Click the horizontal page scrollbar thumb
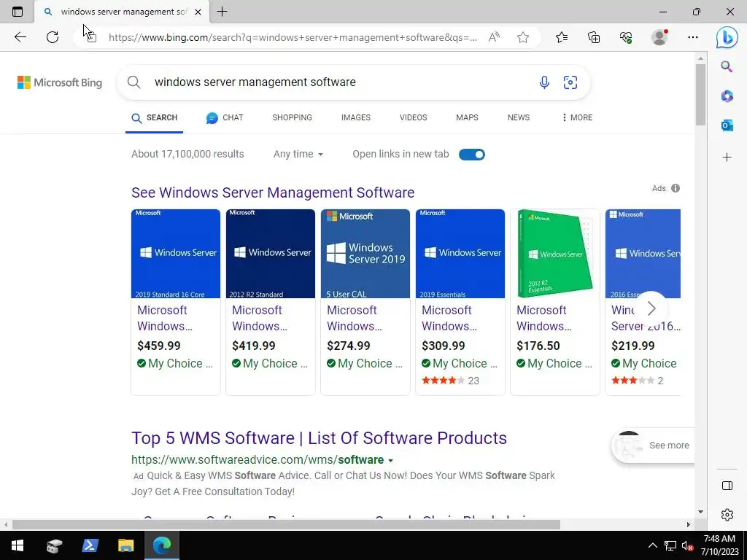The width and height of the screenshot is (747, 560). click(x=286, y=525)
